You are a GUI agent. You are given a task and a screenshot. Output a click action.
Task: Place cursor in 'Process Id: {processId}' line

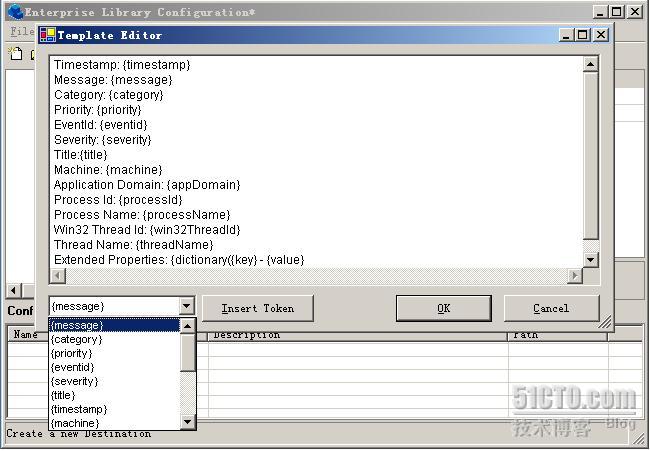[119, 200]
